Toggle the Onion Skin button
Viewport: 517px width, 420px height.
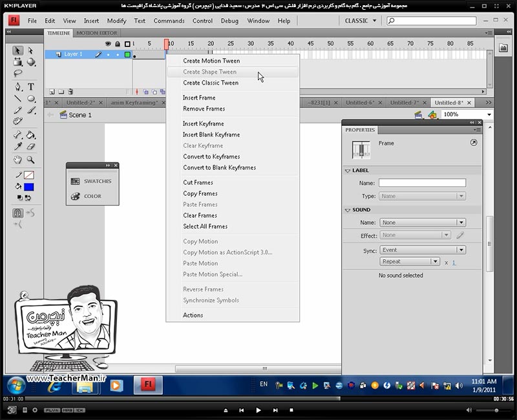point(145,92)
